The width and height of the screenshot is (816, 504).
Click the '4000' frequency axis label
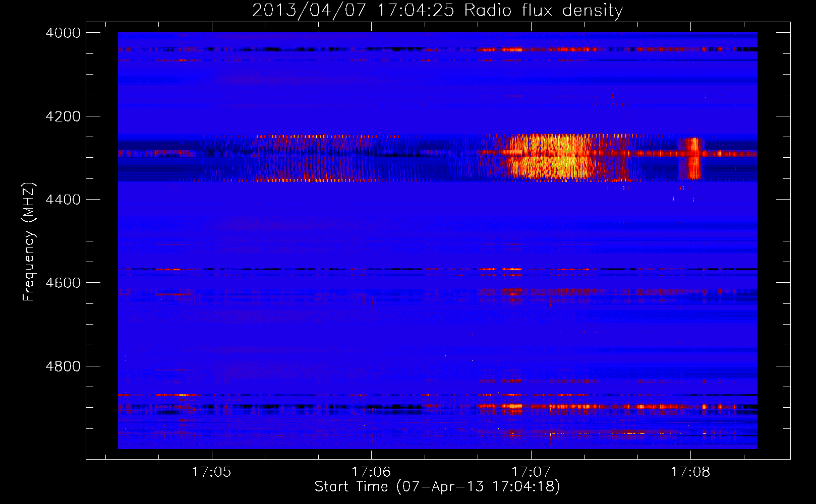(x=63, y=33)
